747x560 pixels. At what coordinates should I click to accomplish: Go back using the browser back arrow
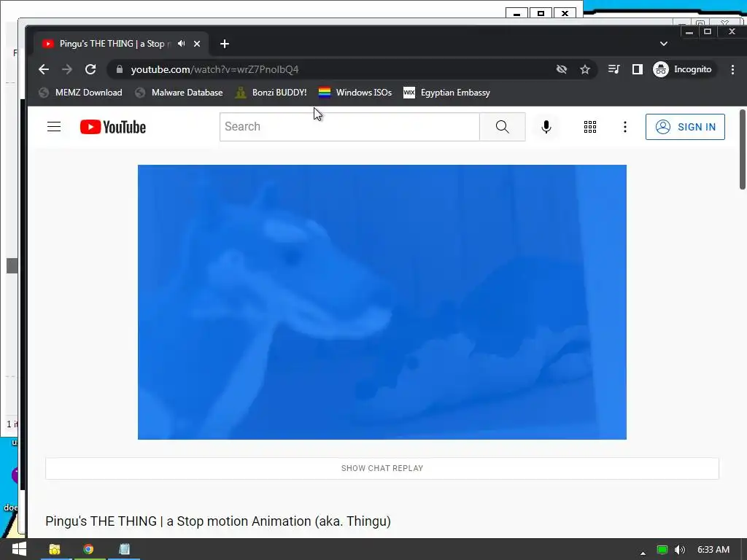44,69
